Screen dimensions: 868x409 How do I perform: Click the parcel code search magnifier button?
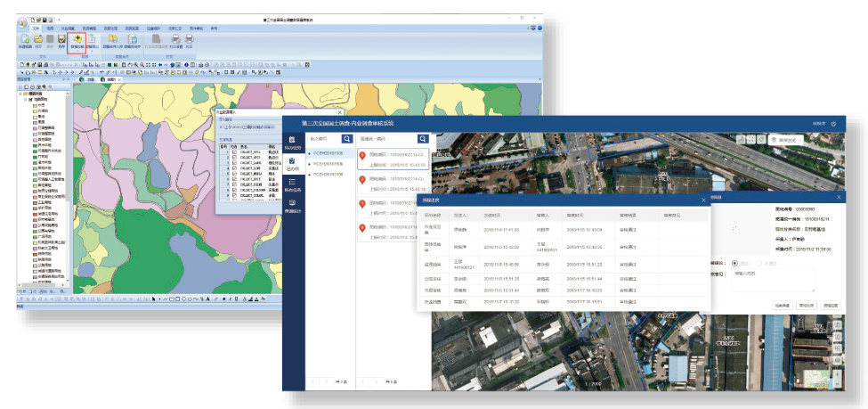[422, 139]
